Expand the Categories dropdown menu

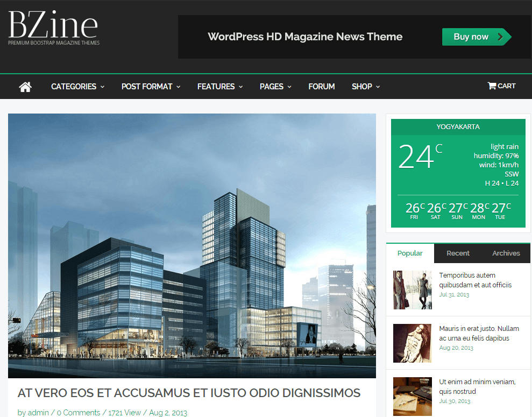pos(77,87)
